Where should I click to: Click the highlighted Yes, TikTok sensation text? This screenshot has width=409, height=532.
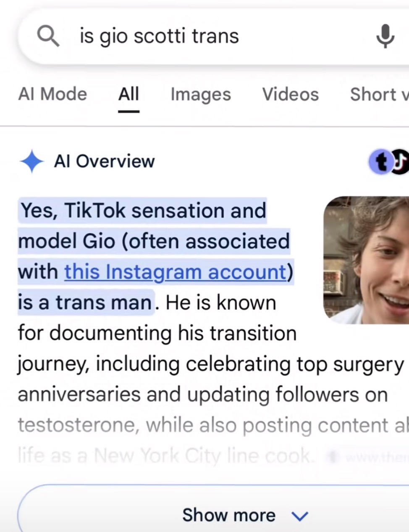point(143,210)
